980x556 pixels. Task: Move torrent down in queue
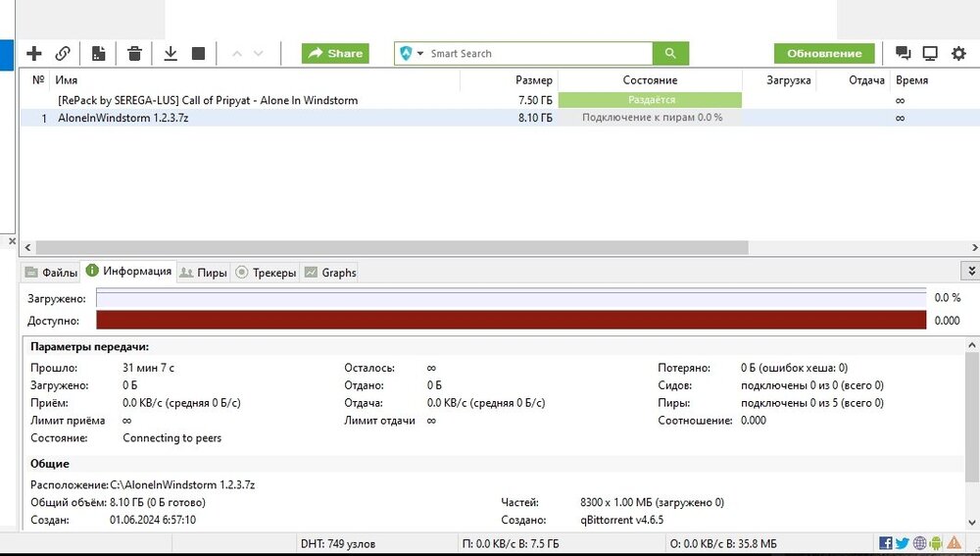tap(258, 54)
